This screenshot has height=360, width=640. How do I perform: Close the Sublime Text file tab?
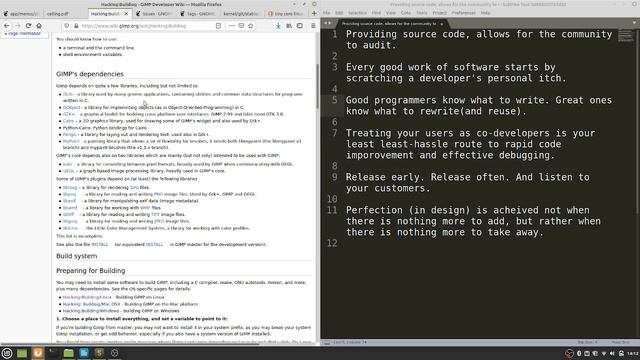(x=441, y=24)
